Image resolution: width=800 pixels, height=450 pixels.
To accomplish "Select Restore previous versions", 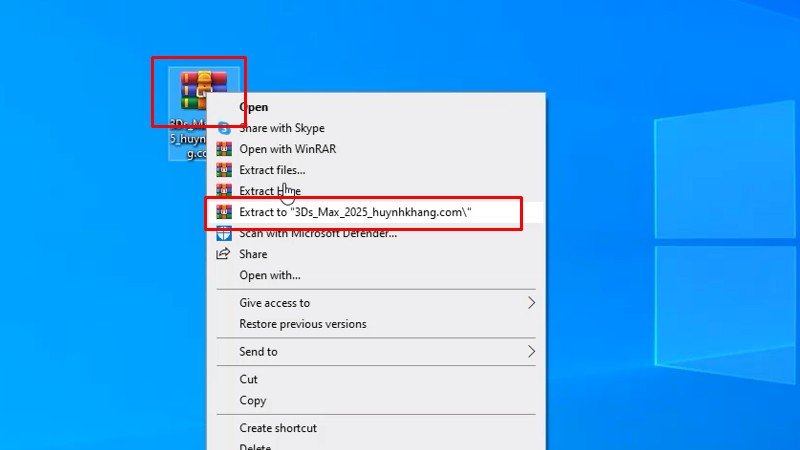I will pyautogui.click(x=302, y=324).
